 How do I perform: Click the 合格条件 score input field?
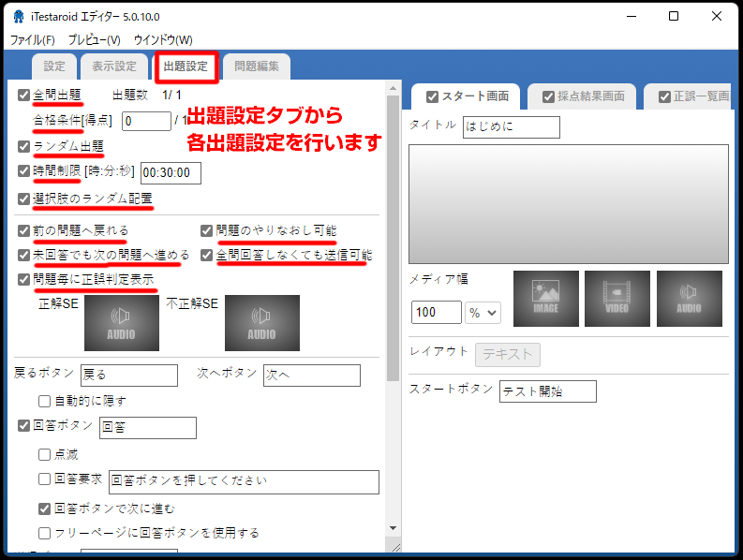click(146, 122)
